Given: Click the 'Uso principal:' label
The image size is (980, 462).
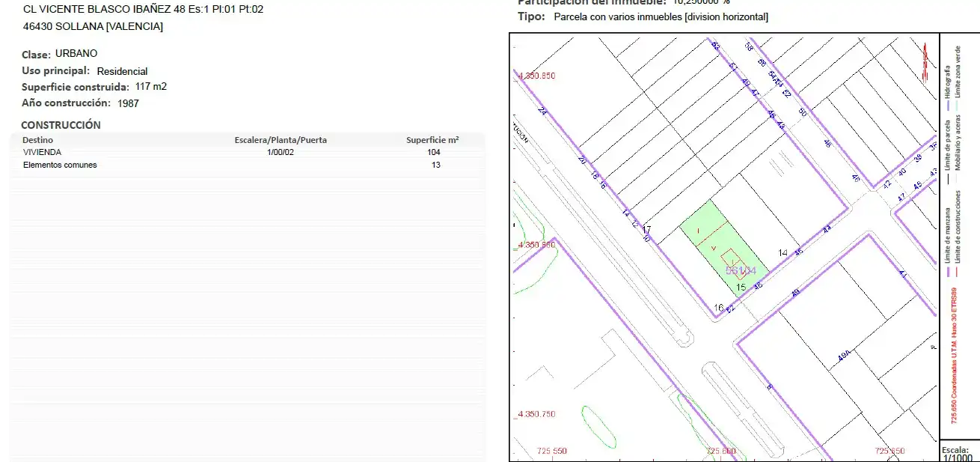Looking at the screenshot, I should click(x=56, y=71).
